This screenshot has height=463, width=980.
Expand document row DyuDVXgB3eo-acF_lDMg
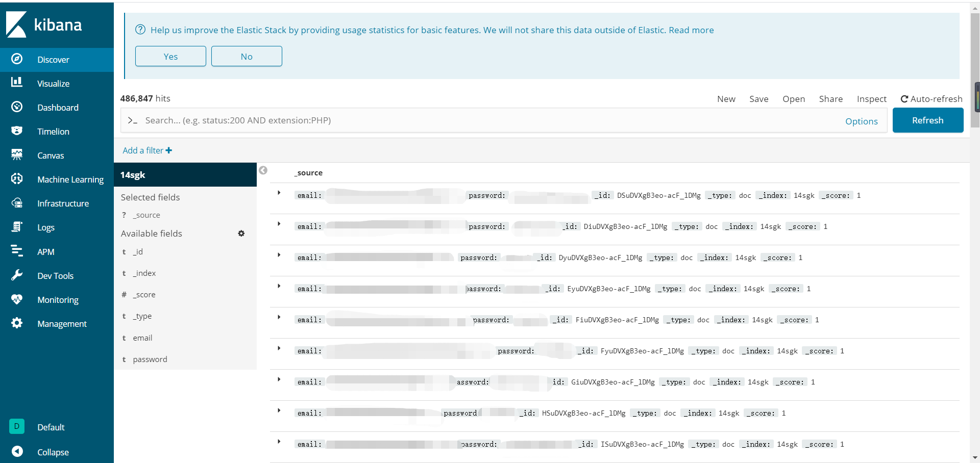(279, 255)
